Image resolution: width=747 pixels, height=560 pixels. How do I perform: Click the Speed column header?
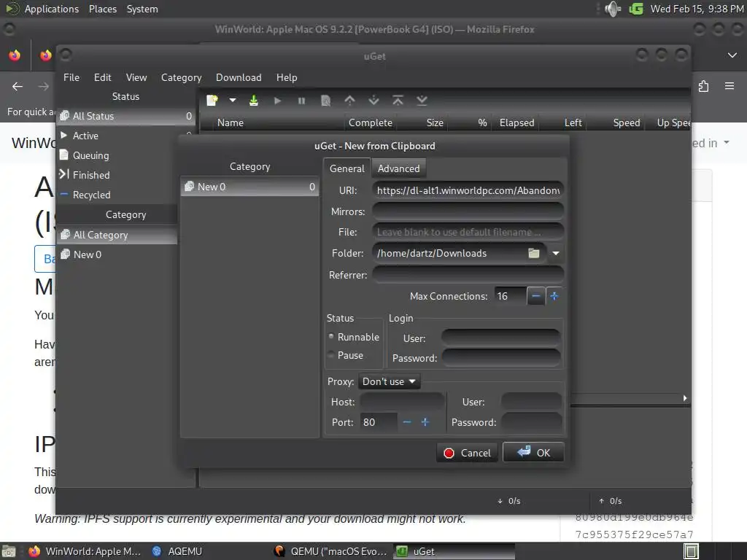tap(616, 122)
